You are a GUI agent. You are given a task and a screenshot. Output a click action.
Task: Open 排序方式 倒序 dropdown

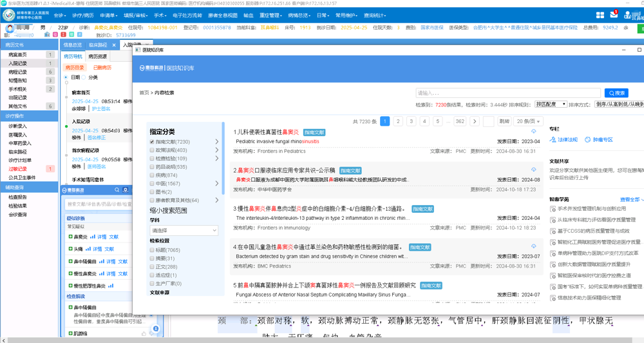pos(620,104)
